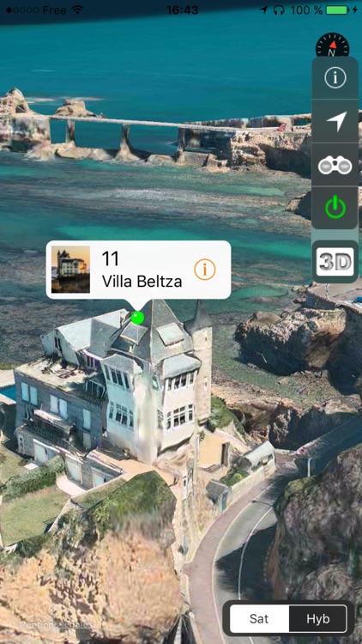The image size is (362, 644).
Task: Switch to Sat satellite map mode
Action: click(x=259, y=619)
